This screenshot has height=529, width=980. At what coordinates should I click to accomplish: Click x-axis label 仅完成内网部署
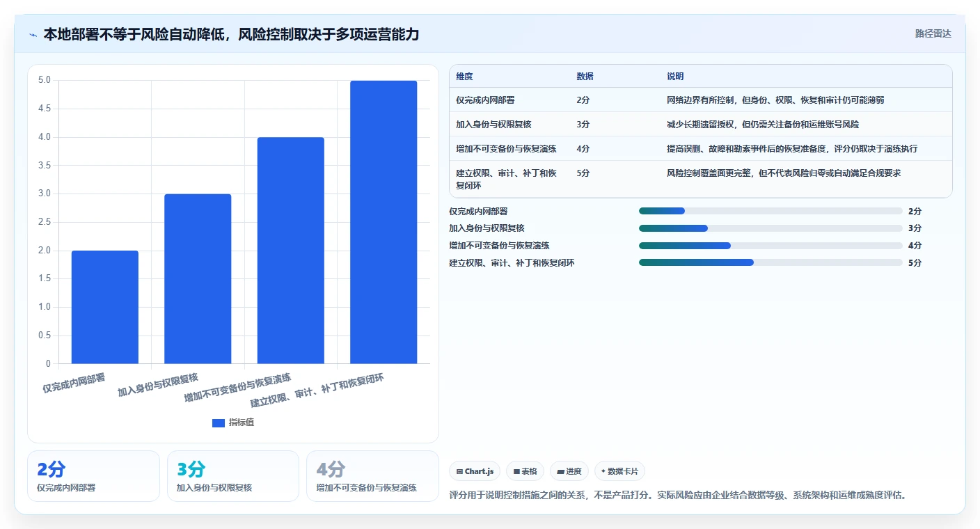pos(74,384)
